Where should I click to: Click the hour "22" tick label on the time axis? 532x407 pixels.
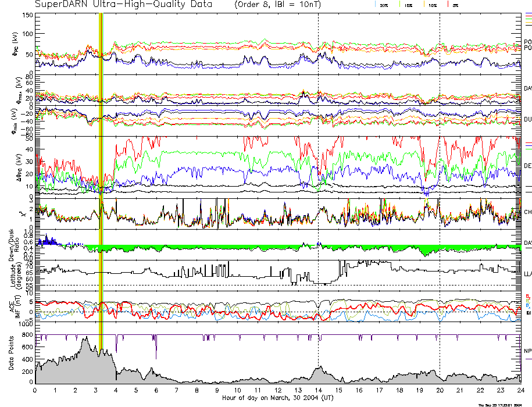[x=480, y=390]
